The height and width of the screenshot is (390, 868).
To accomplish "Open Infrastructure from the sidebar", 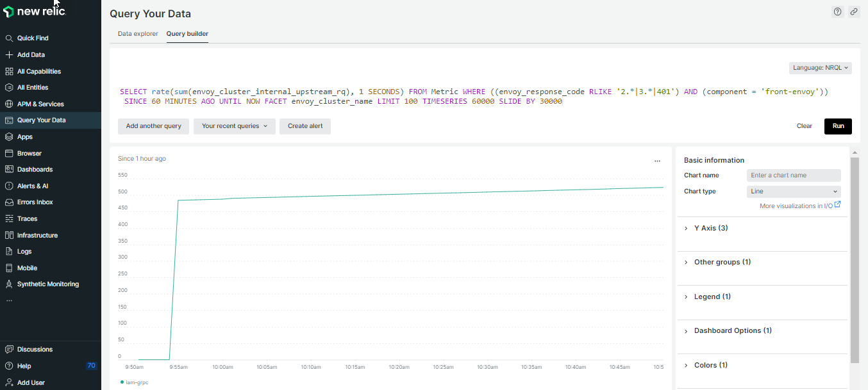I will click(37, 235).
